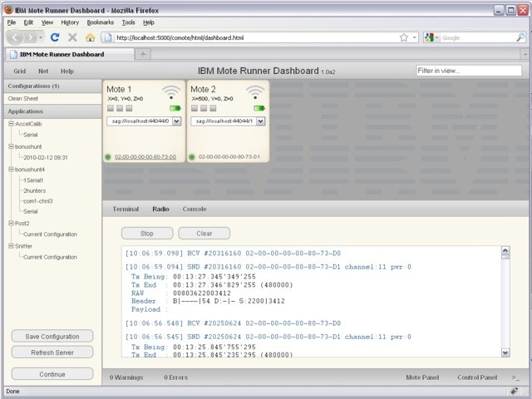Collapse the AccelCalib tree node
This screenshot has width=532, height=399.
(x=11, y=124)
